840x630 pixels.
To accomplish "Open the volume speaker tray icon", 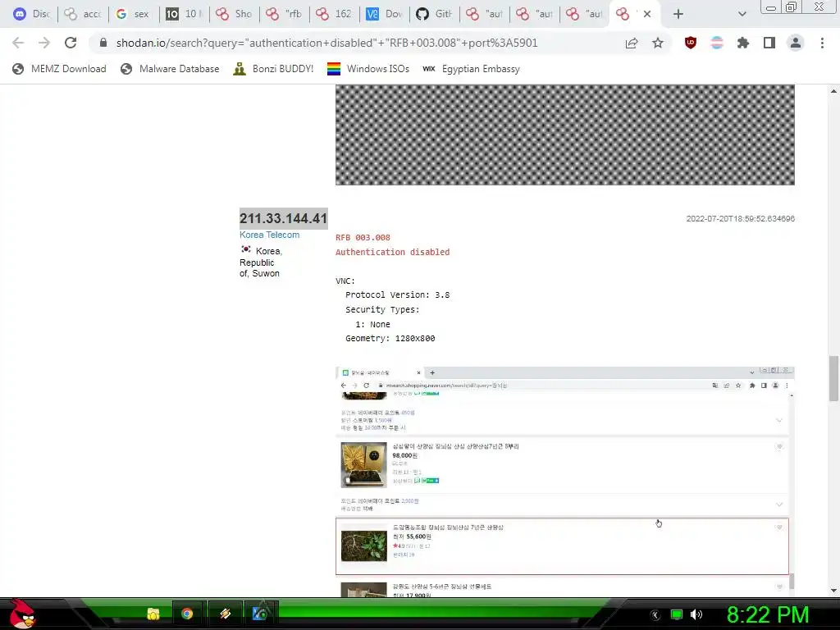I will click(x=696, y=615).
